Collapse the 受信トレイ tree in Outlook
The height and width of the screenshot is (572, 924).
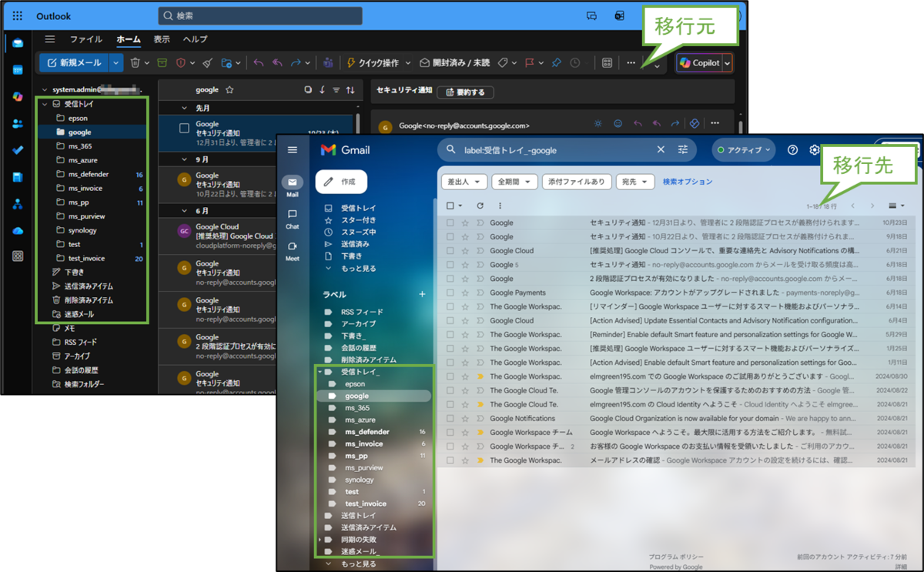point(45,104)
